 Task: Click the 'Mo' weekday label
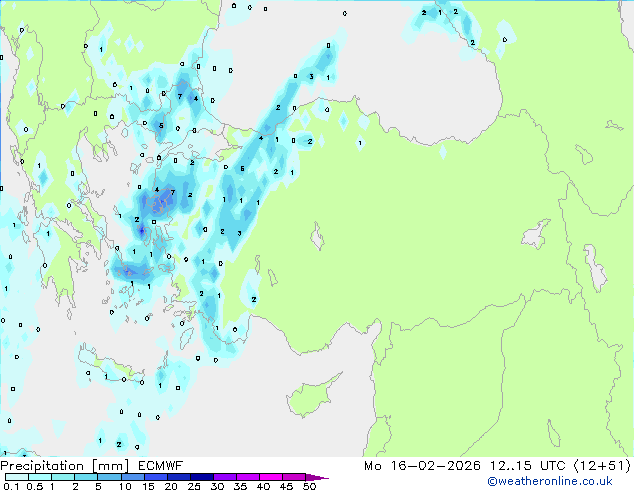pos(372,466)
